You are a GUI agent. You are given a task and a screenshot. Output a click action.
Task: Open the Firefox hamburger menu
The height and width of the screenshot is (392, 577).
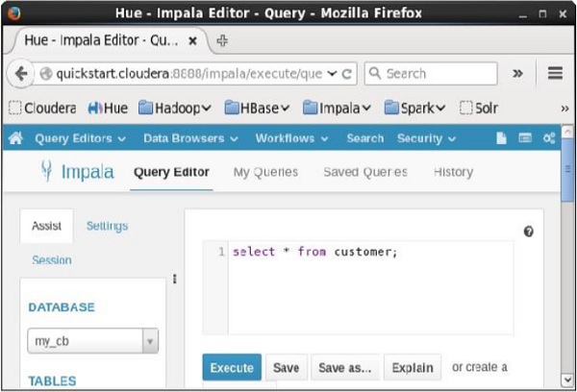tap(555, 73)
